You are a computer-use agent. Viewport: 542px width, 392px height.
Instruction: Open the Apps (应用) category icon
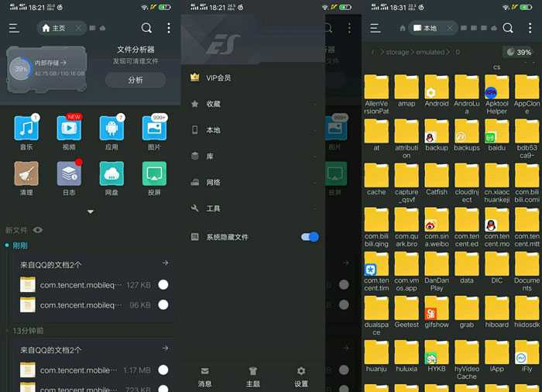click(111, 129)
